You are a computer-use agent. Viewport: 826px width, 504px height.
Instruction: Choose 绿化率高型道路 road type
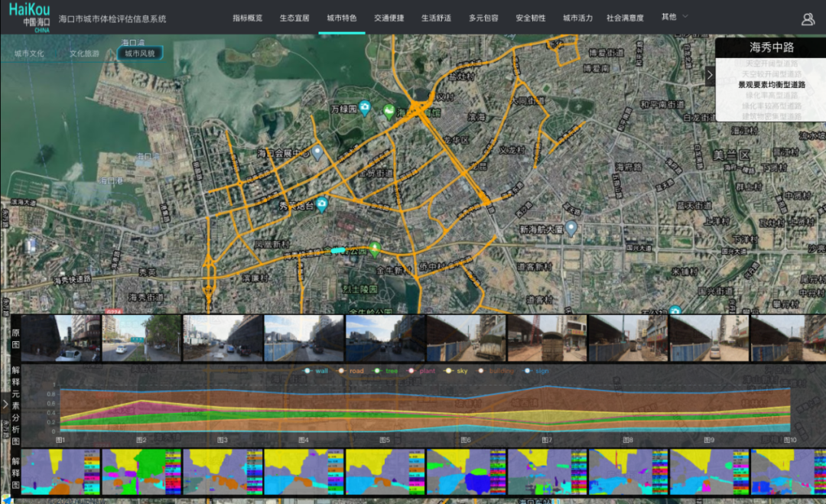click(x=771, y=96)
